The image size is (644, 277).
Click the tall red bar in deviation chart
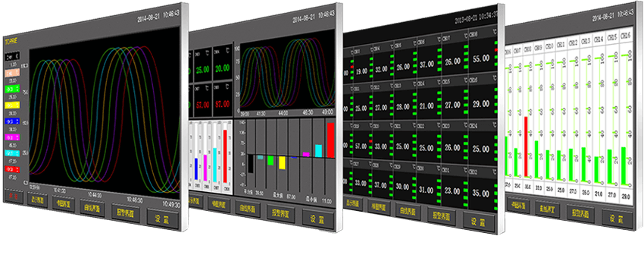(330, 140)
